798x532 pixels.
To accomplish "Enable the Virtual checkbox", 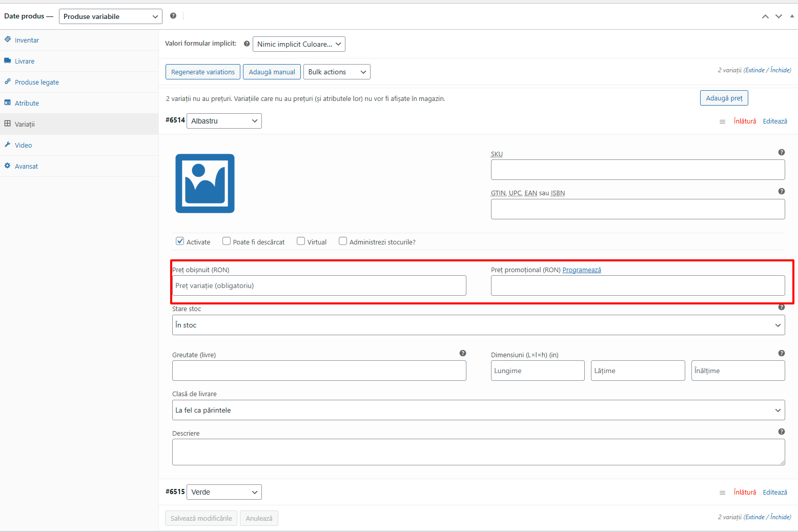I will (301, 241).
